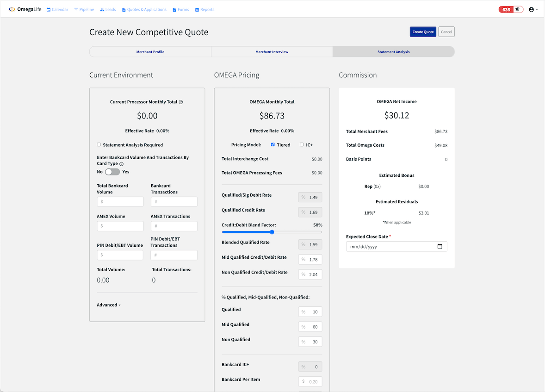Click the Create Quote button
The width and height of the screenshot is (545, 392).
click(x=423, y=31)
